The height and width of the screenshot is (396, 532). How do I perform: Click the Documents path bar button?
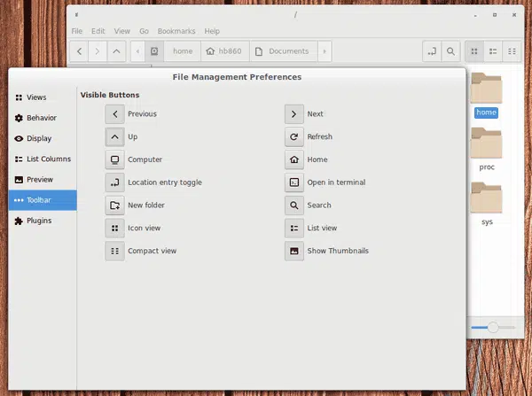pyautogui.click(x=284, y=51)
